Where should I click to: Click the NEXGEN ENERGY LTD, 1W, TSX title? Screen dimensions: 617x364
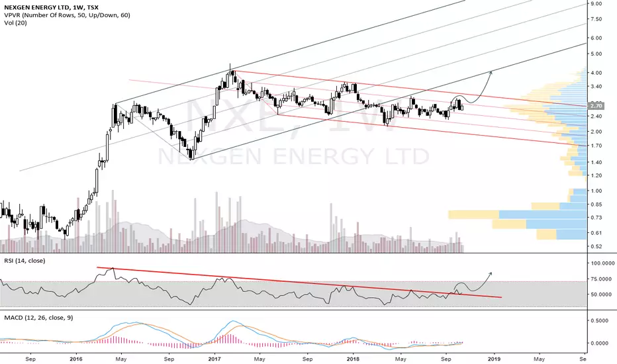pos(52,7)
